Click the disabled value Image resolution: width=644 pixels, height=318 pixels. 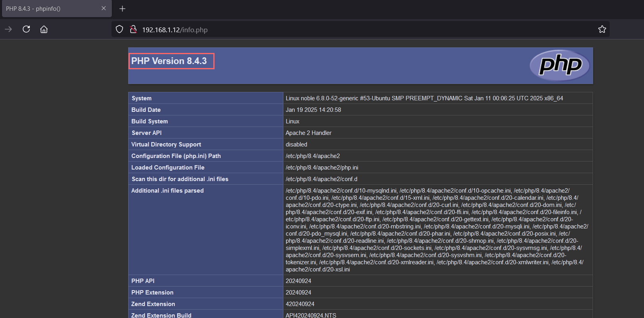pyautogui.click(x=297, y=144)
